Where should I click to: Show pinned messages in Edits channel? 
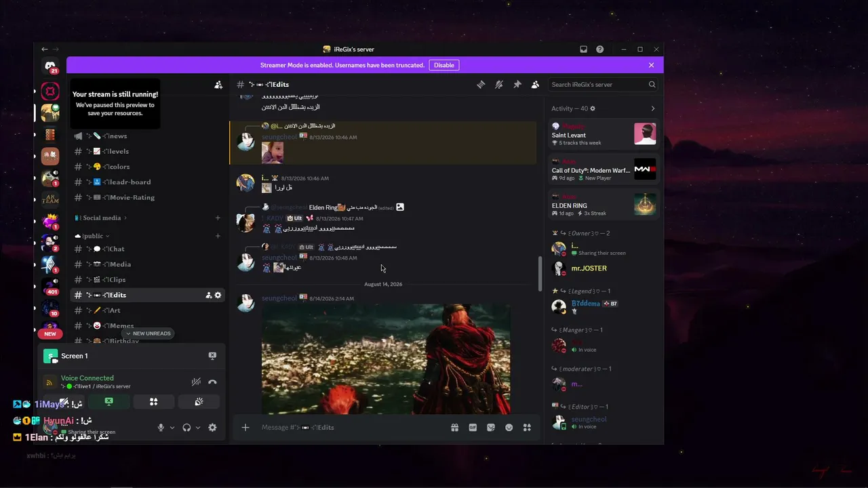517,85
